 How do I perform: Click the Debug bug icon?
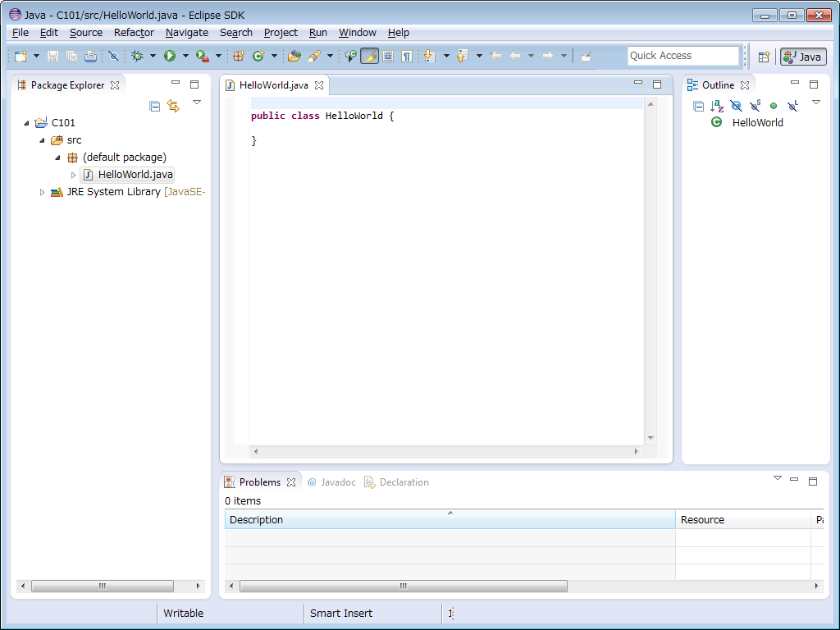(138, 56)
